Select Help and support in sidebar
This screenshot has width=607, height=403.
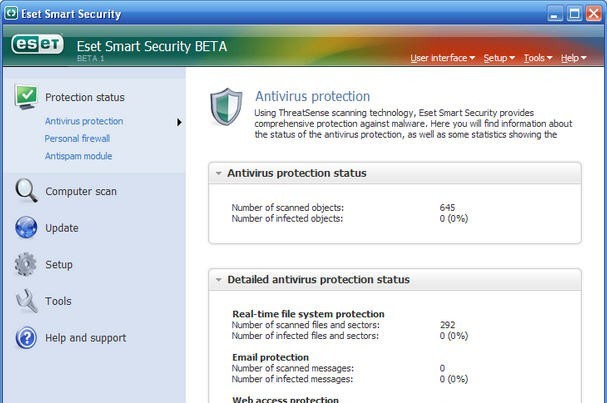pos(86,338)
